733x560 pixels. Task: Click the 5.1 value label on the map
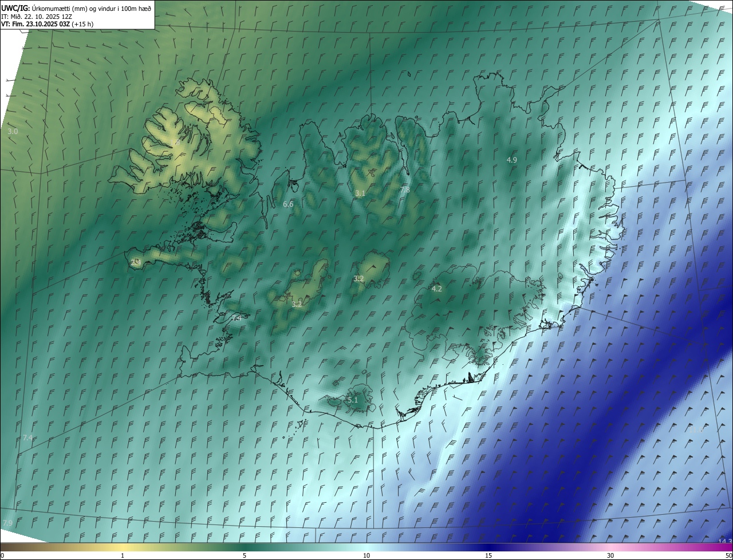[x=352, y=400]
